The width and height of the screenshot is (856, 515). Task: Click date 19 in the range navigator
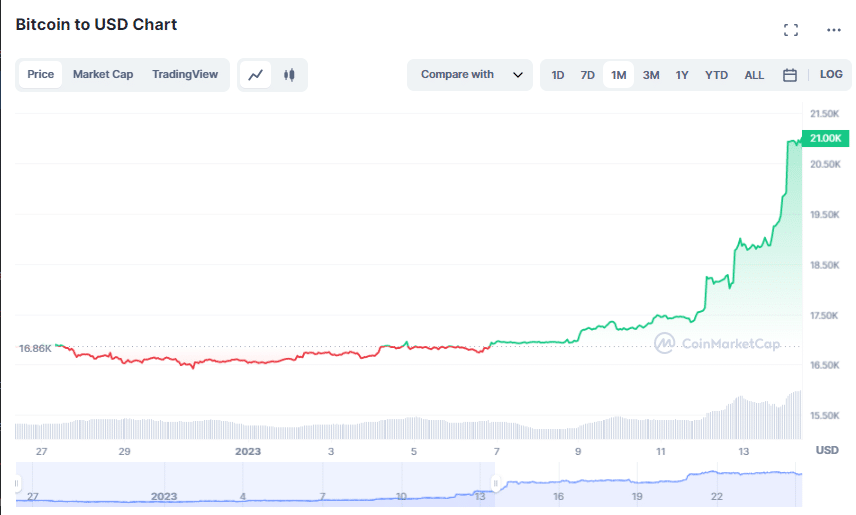coord(637,496)
